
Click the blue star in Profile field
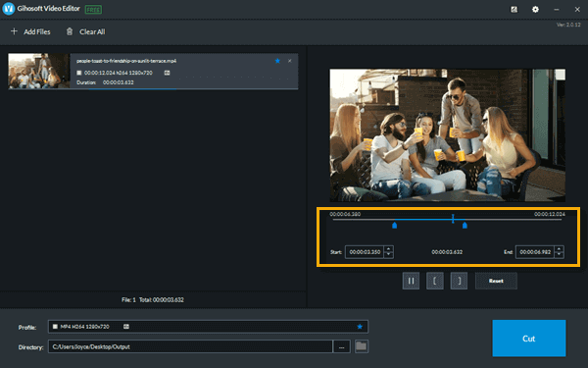(360, 327)
